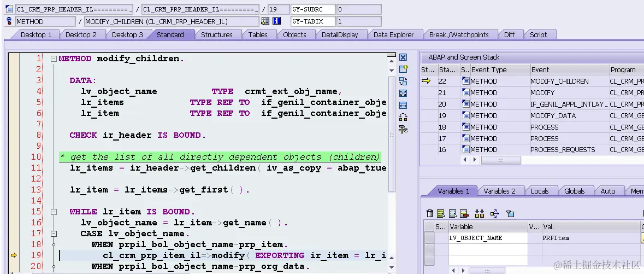Open the Desktop 3 tab
The width and height of the screenshot is (644, 274).
pyautogui.click(x=127, y=34)
